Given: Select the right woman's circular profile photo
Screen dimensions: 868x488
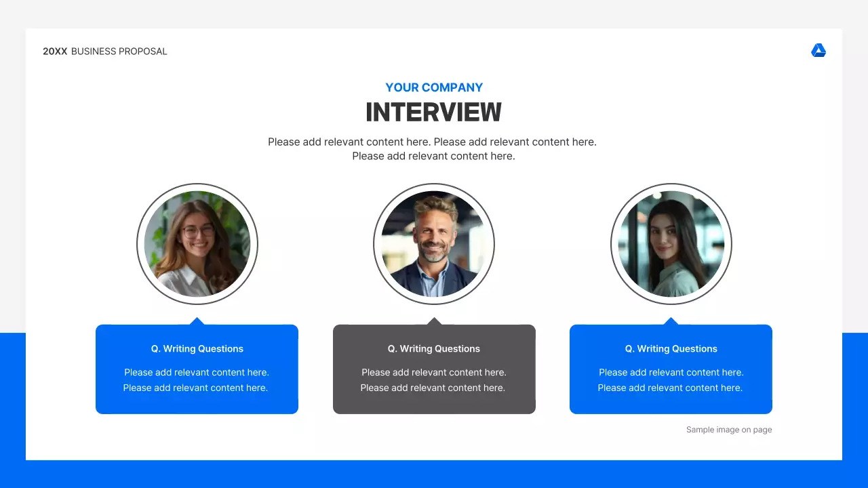Looking at the screenshot, I should (x=671, y=244).
